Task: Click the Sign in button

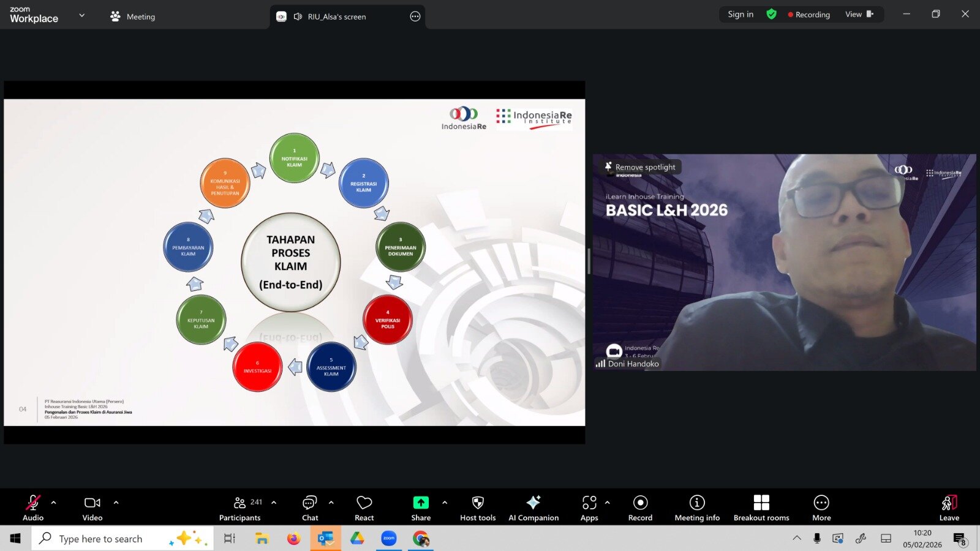Action: pos(741,14)
